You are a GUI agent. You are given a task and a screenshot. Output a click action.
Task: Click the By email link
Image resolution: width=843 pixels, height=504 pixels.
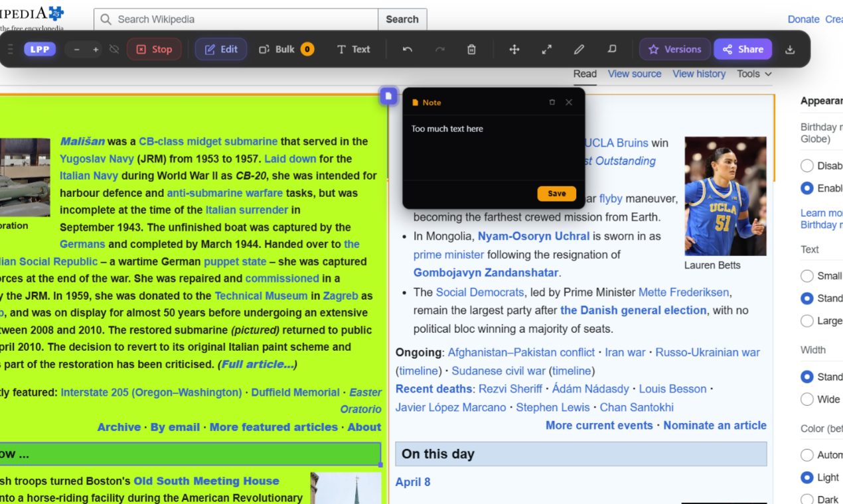pos(175,427)
